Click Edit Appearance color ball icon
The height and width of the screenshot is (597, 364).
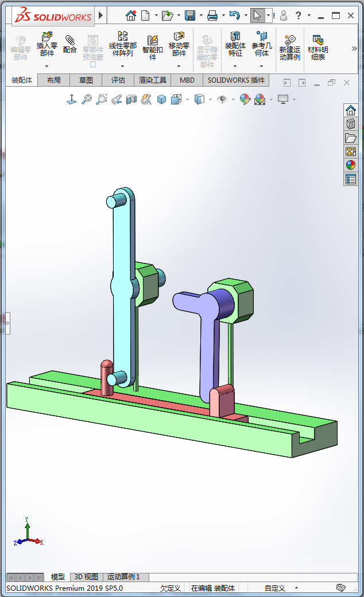pos(245,99)
